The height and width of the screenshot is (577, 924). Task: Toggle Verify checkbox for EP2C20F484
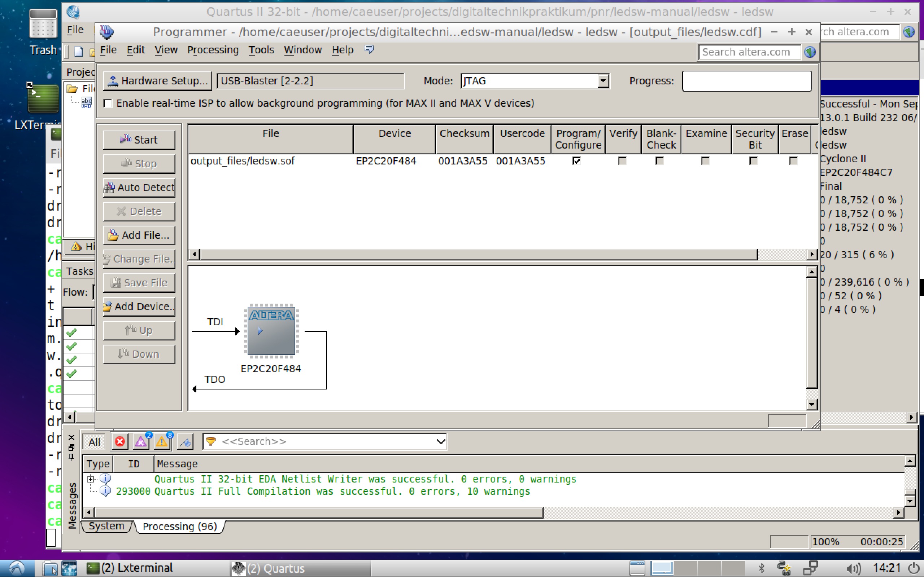(x=622, y=161)
